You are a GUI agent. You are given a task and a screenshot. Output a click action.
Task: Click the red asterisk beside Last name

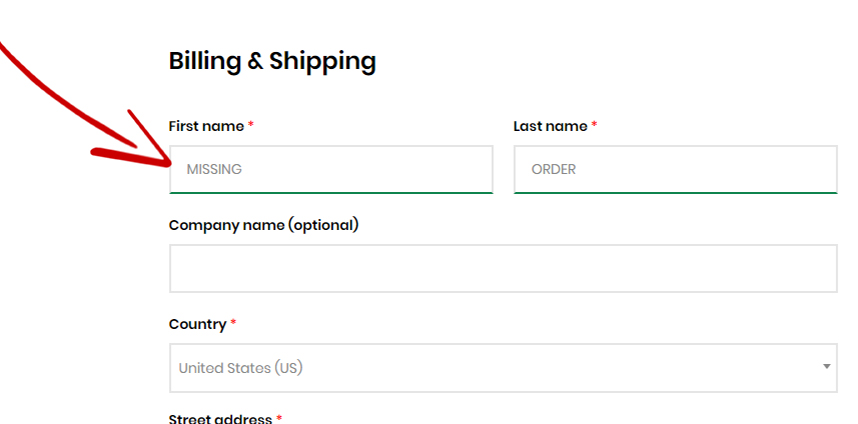coord(594,126)
